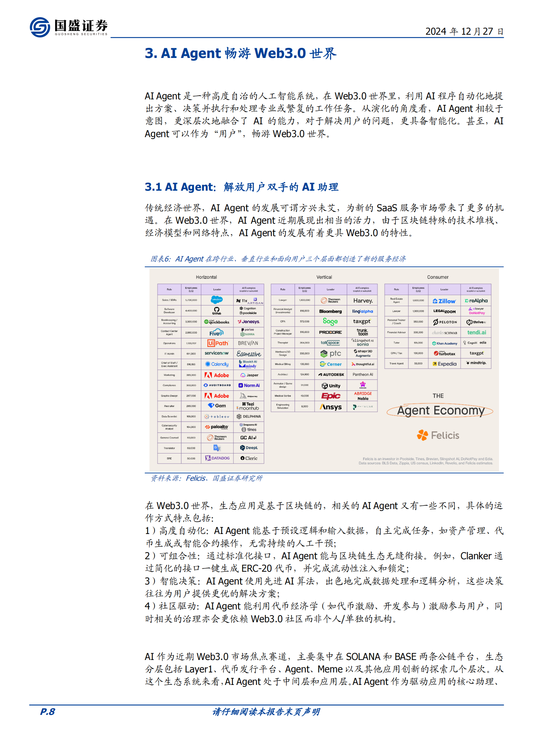Click the page number 'P.8' in the footer
This screenshot has width=534, height=756.
[x=47, y=712]
